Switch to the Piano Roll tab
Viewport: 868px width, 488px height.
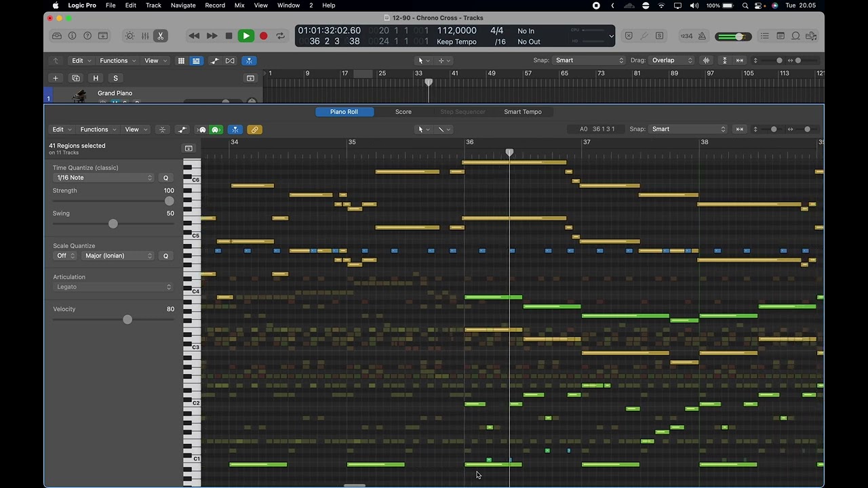pos(344,112)
